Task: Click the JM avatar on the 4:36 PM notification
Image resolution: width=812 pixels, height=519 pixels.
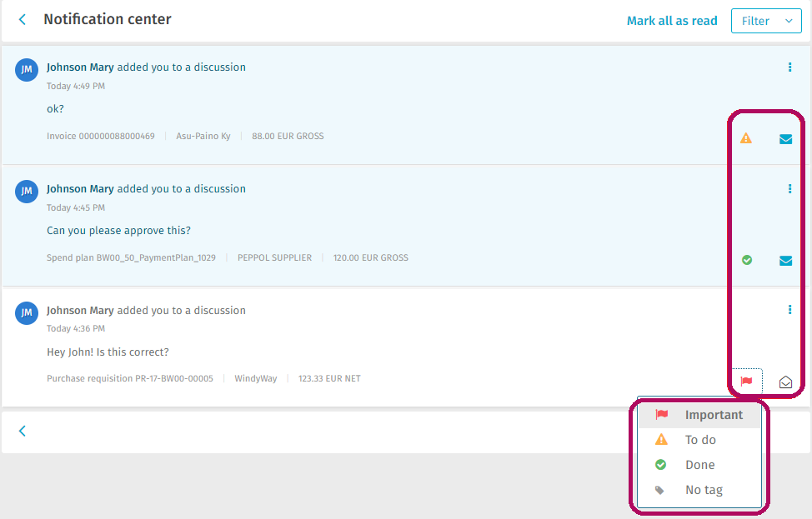Action: pos(27,313)
